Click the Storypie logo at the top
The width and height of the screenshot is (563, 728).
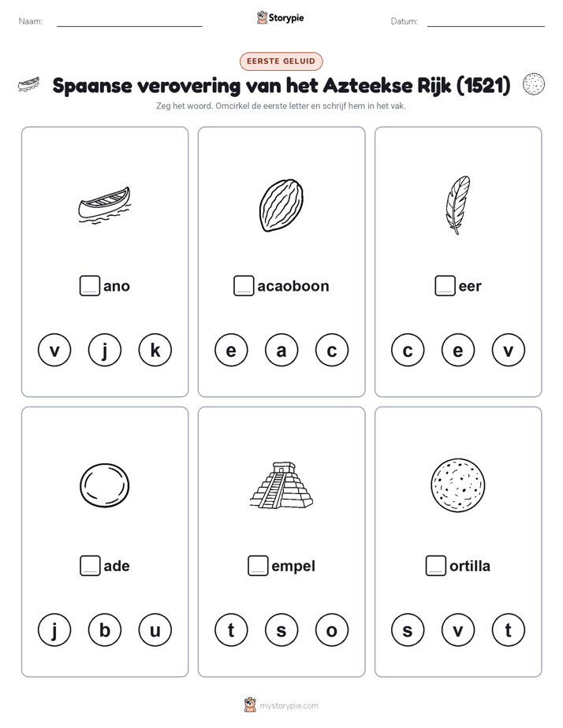(280, 17)
